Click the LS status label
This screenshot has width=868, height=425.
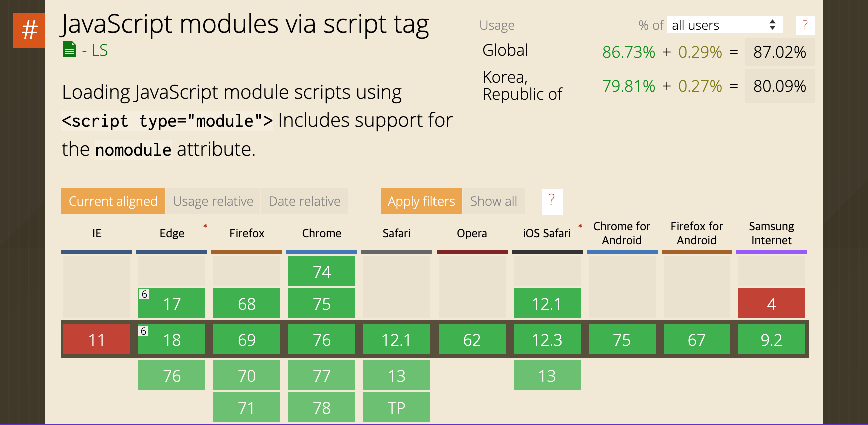pos(100,50)
